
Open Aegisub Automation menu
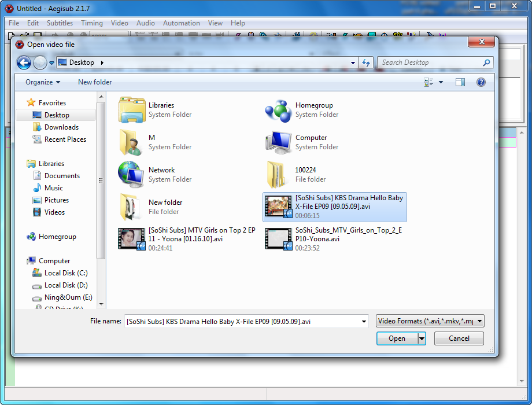[x=181, y=23]
